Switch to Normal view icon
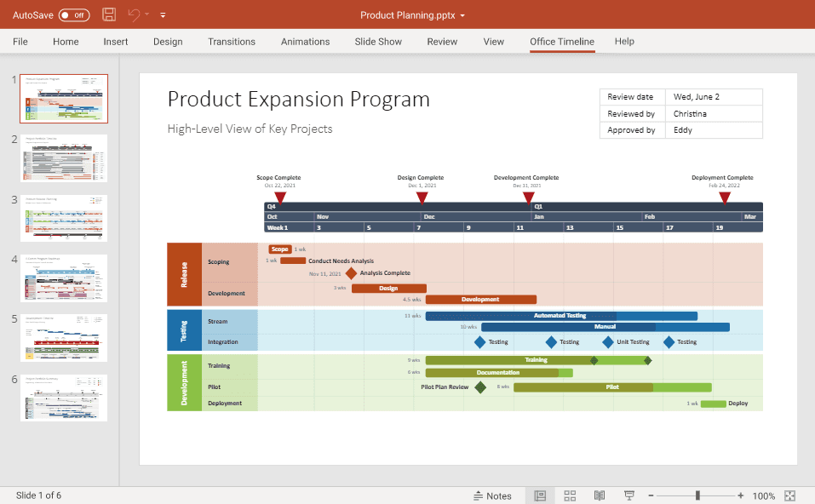This screenshot has width=815, height=504. click(540, 495)
